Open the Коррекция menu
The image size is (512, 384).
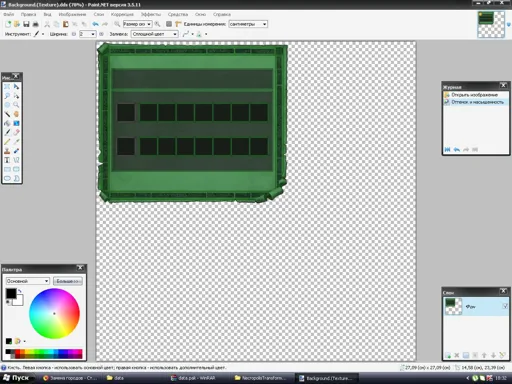(122, 14)
